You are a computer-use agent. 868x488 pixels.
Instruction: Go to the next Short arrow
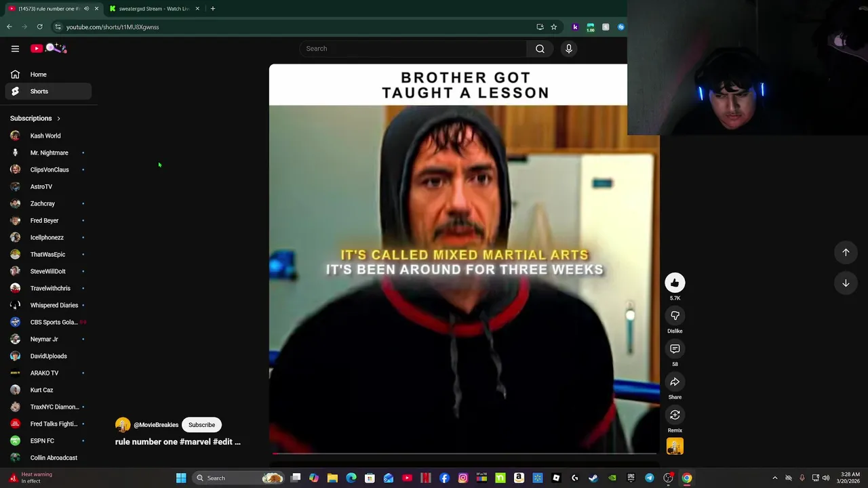tap(846, 283)
